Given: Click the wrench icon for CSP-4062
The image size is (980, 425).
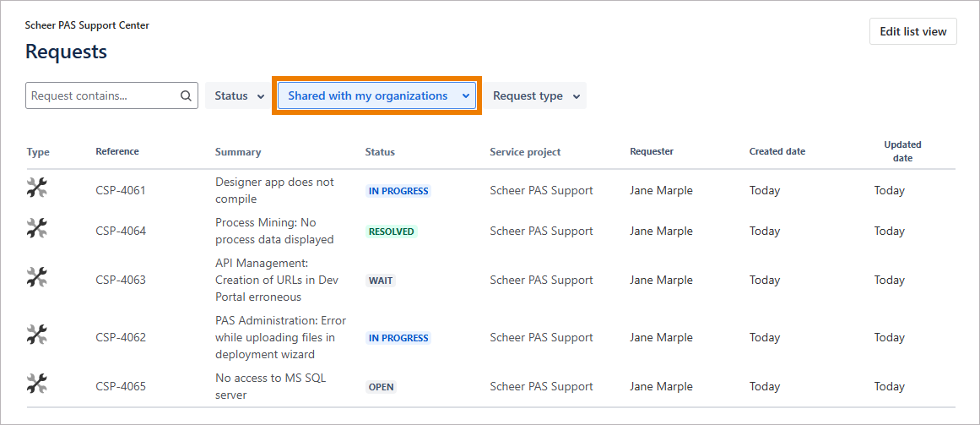Looking at the screenshot, I should 37,335.
